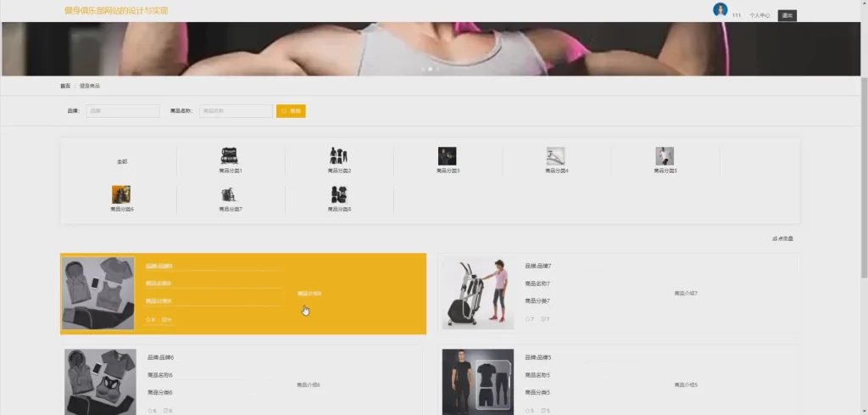
Task: Choose the 商品分类3 category image
Action: pyautogui.click(x=447, y=156)
